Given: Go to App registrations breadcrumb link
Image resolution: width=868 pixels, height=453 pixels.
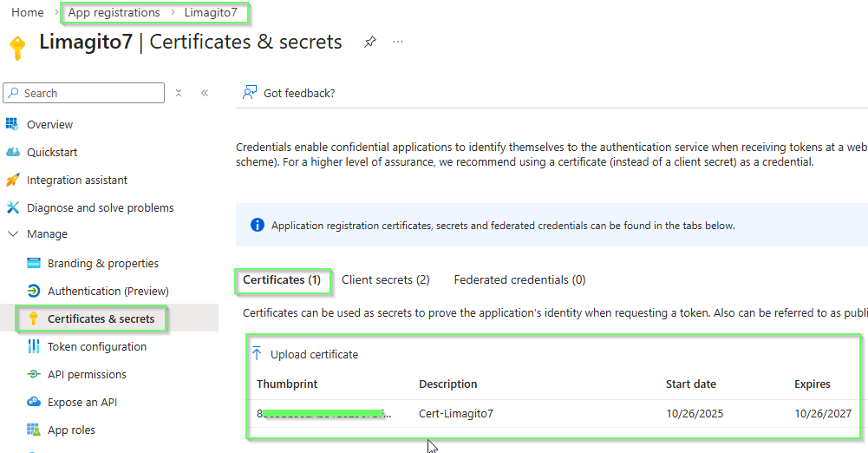Looking at the screenshot, I should (114, 12).
